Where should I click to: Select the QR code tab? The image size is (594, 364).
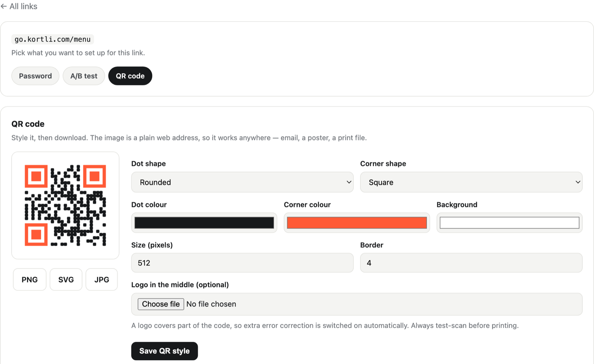tap(130, 76)
